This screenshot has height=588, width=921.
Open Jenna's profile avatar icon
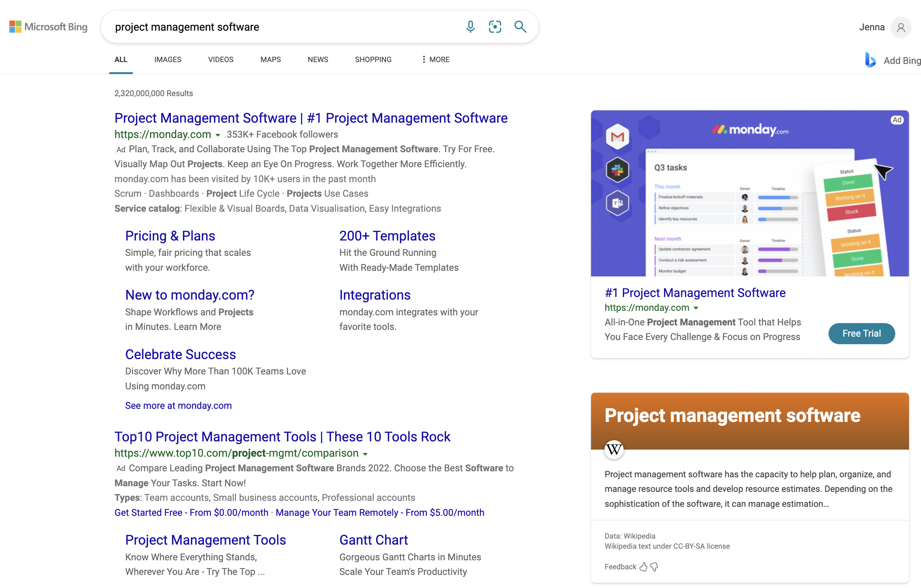pyautogui.click(x=901, y=28)
